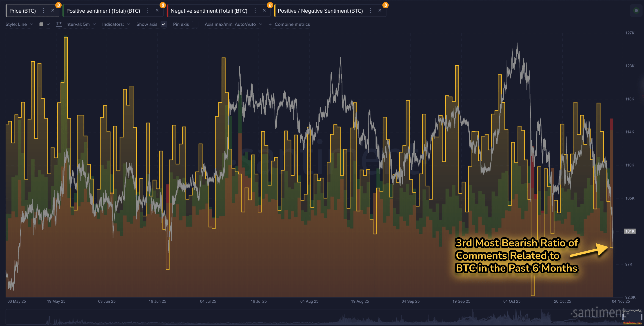Click the circular status icon at top right

pyautogui.click(x=636, y=11)
